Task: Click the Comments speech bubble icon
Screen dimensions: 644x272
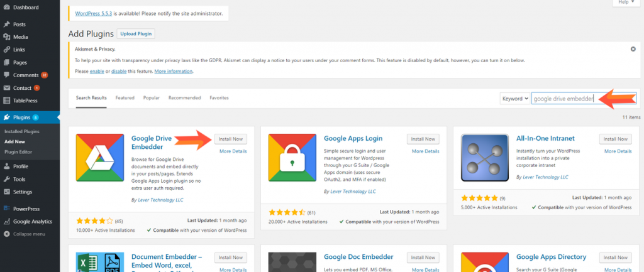Action: click(6, 75)
